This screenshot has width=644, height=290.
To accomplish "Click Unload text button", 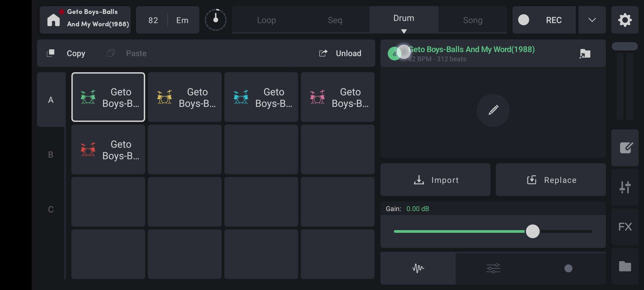I will (x=349, y=53).
